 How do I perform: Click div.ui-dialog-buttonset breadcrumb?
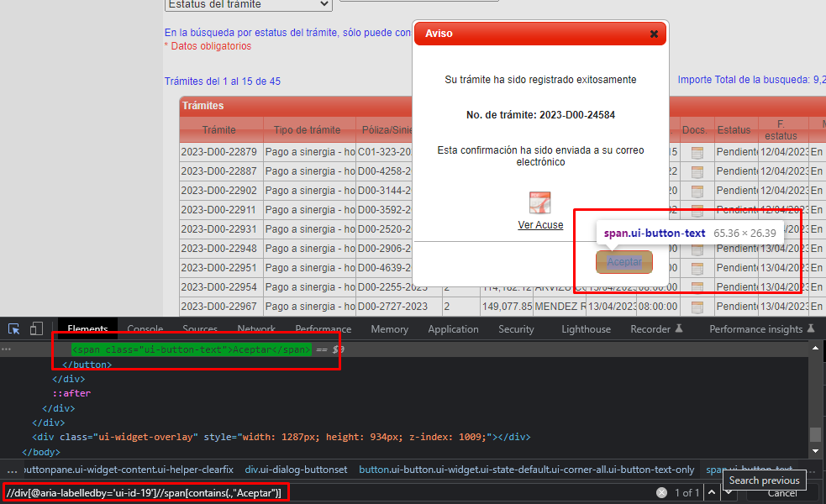(x=296, y=470)
